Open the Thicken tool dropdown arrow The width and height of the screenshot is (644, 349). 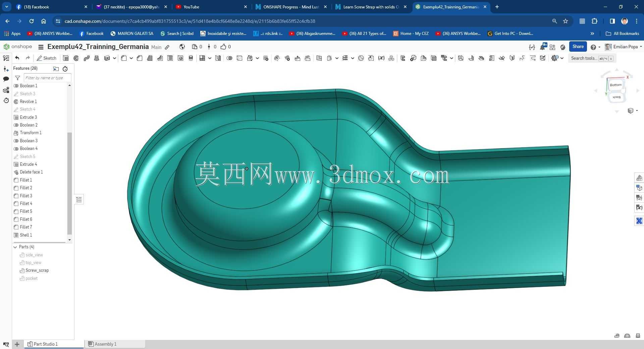click(x=114, y=58)
